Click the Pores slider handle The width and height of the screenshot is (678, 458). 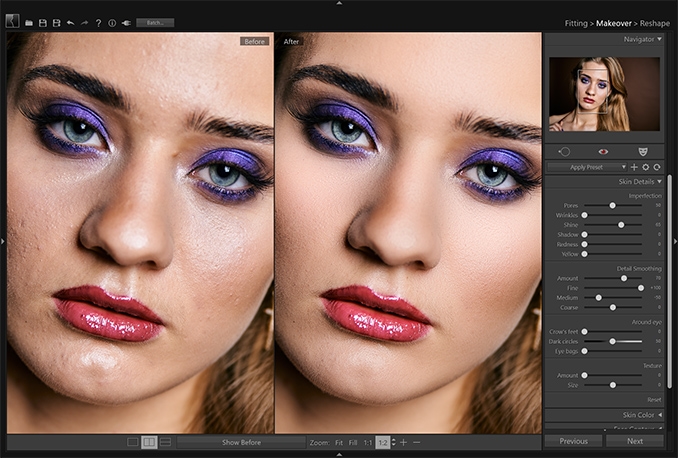612,205
